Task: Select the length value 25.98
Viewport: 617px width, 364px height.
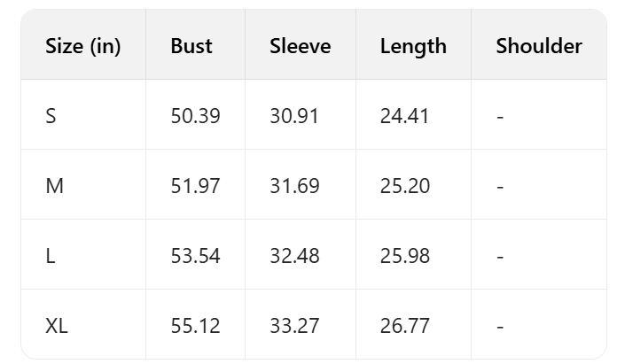Action: tap(405, 256)
